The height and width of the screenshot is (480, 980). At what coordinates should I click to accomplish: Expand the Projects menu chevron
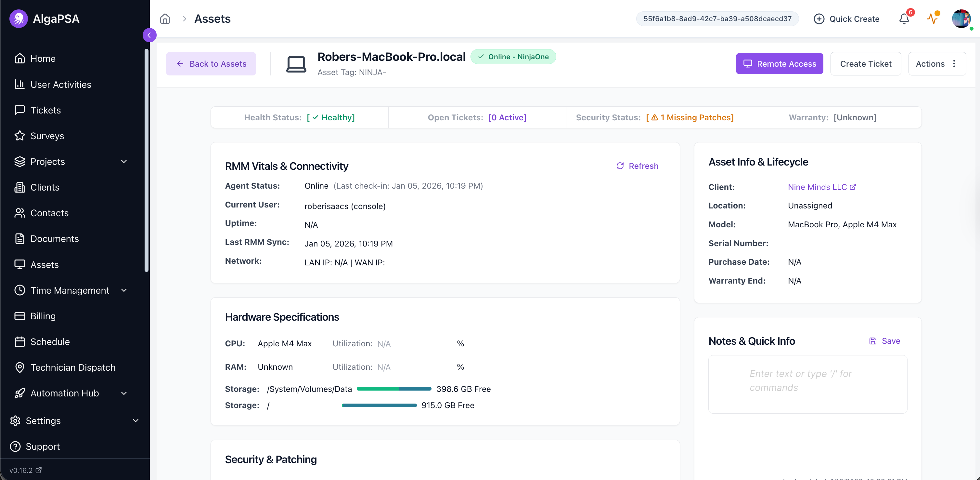pos(124,161)
